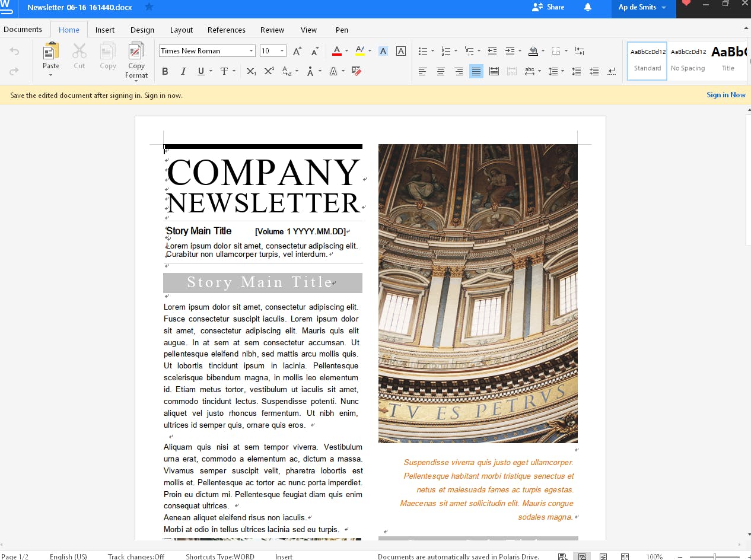Open underline style dropdown arrow

[x=211, y=71]
